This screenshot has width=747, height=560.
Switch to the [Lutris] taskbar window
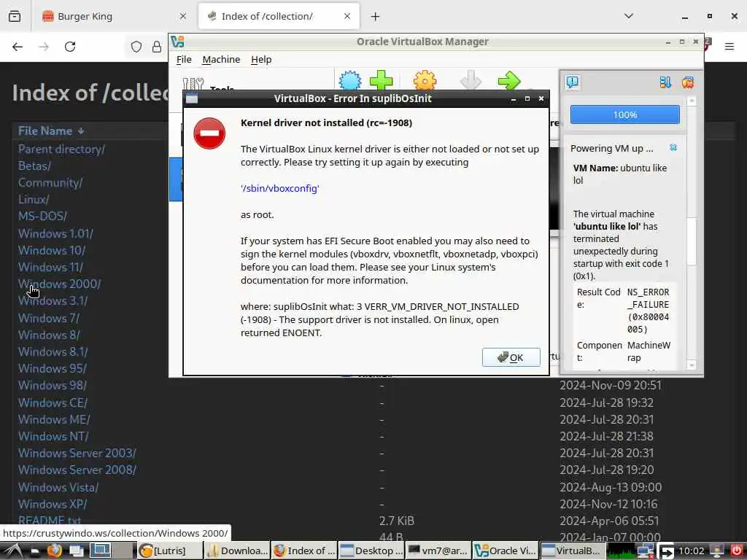pyautogui.click(x=169, y=551)
